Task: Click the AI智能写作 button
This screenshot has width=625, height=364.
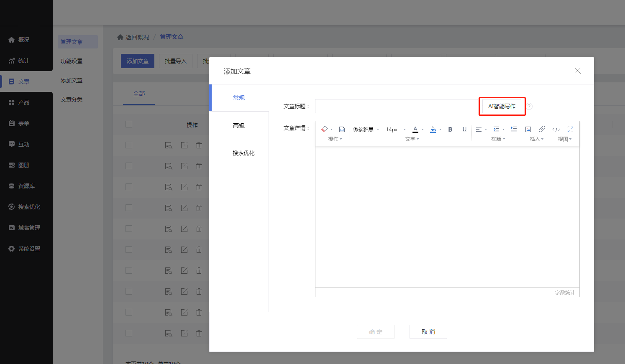Action: tap(502, 106)
